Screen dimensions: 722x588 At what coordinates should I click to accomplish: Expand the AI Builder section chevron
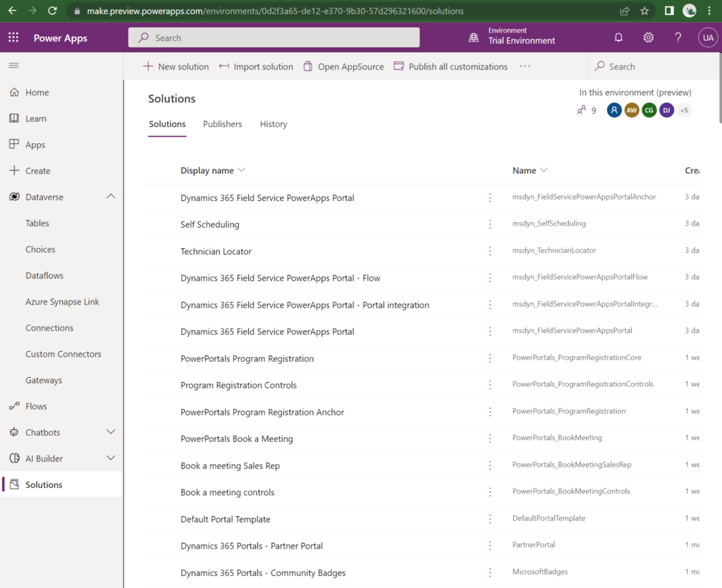(111, 458)
